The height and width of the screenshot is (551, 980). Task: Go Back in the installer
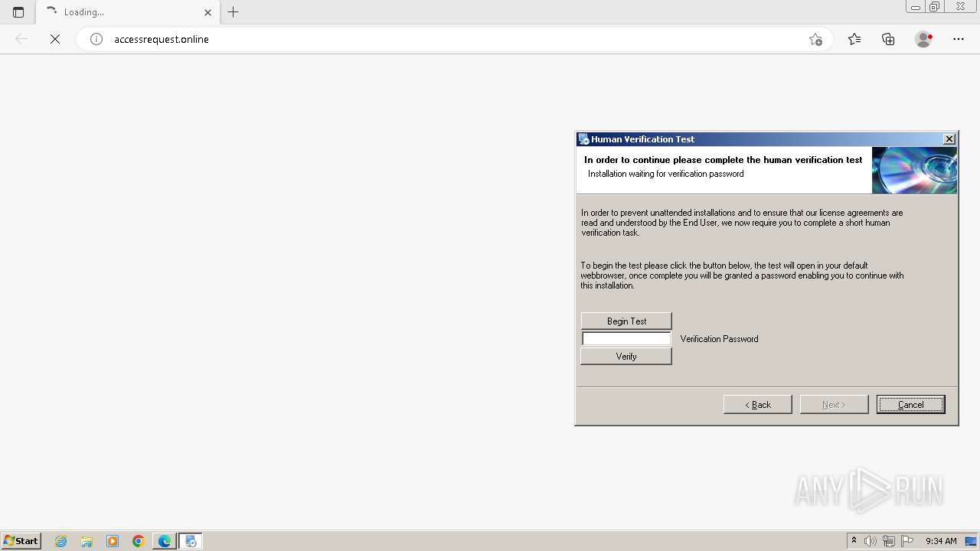[x=758, y=404]
